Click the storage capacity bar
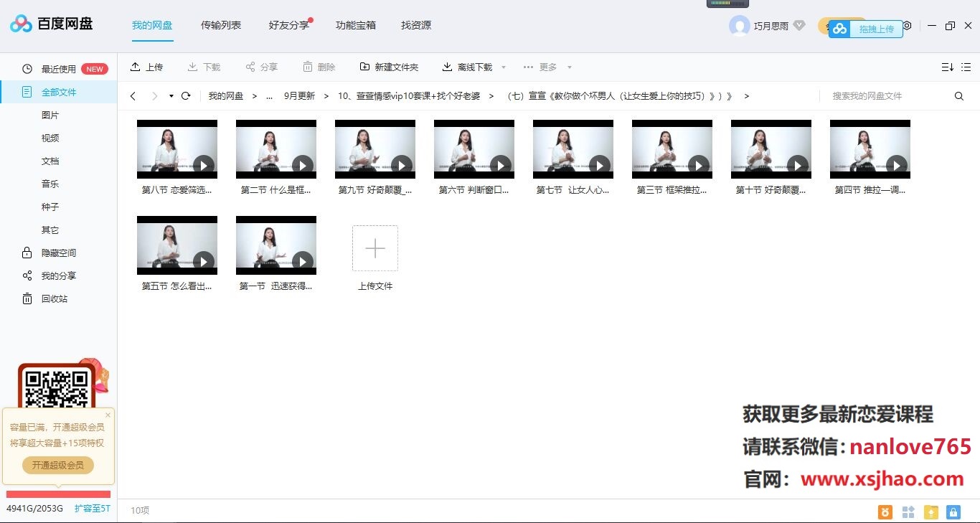The width and height of the screenshot is (980, 523). (x=58, y=494)
